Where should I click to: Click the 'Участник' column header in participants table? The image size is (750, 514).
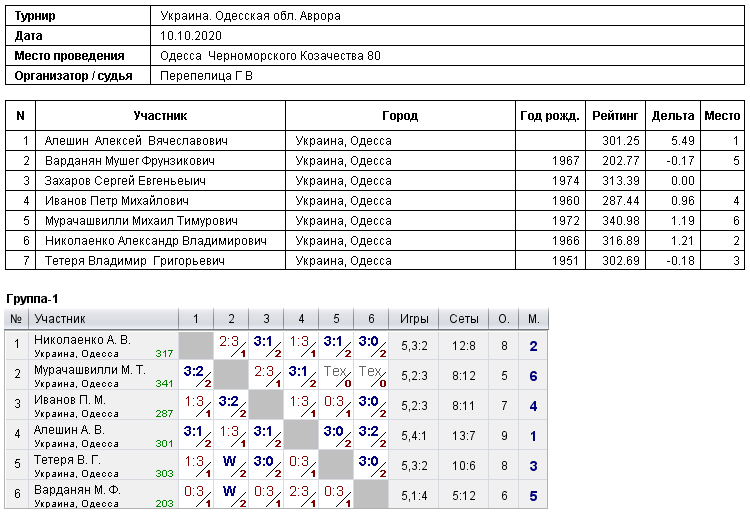[160, 116]
